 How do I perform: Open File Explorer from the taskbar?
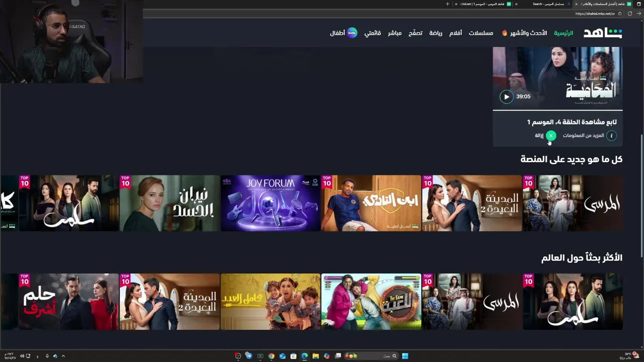pos(315,356)
